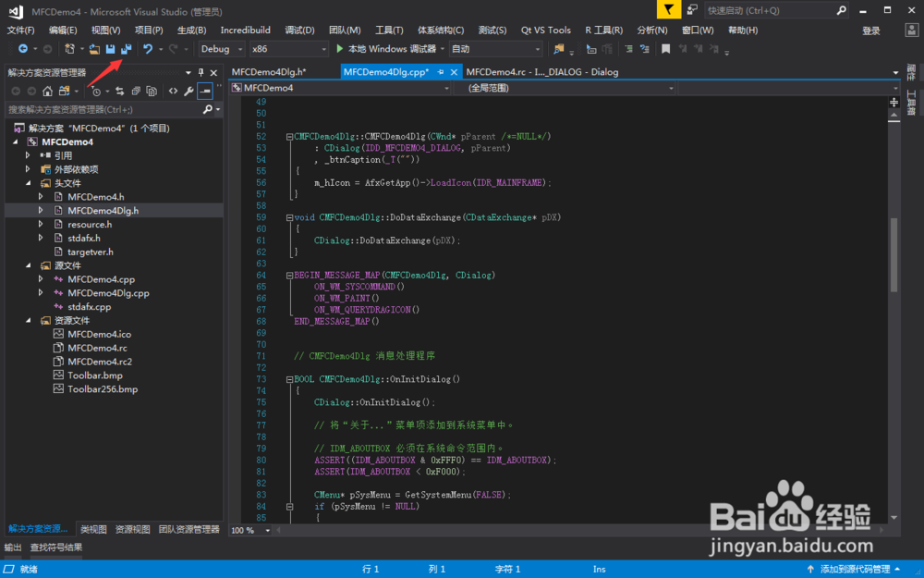This screenshot has width=924, height=578.
Task: Click the notifications flag icon
Action: coord(669,10)
